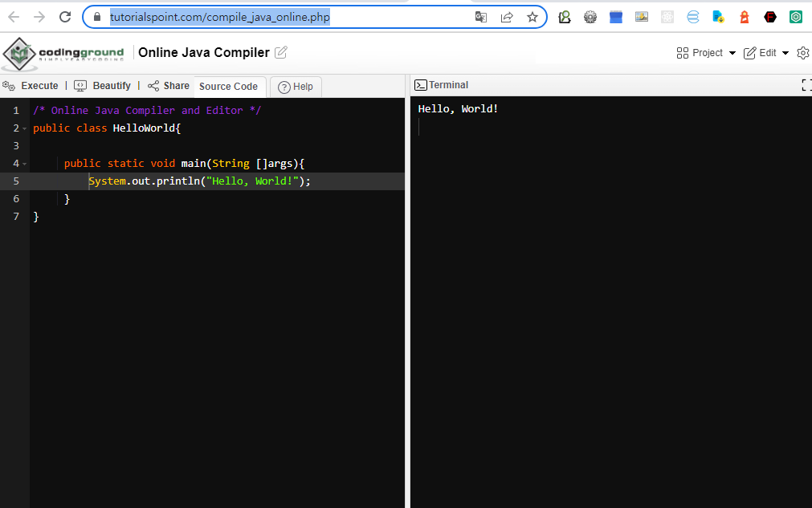The width and height of the screenshot is (812, 508).
Task: Open the Project dropdown menu
Action: coord(706,53)
